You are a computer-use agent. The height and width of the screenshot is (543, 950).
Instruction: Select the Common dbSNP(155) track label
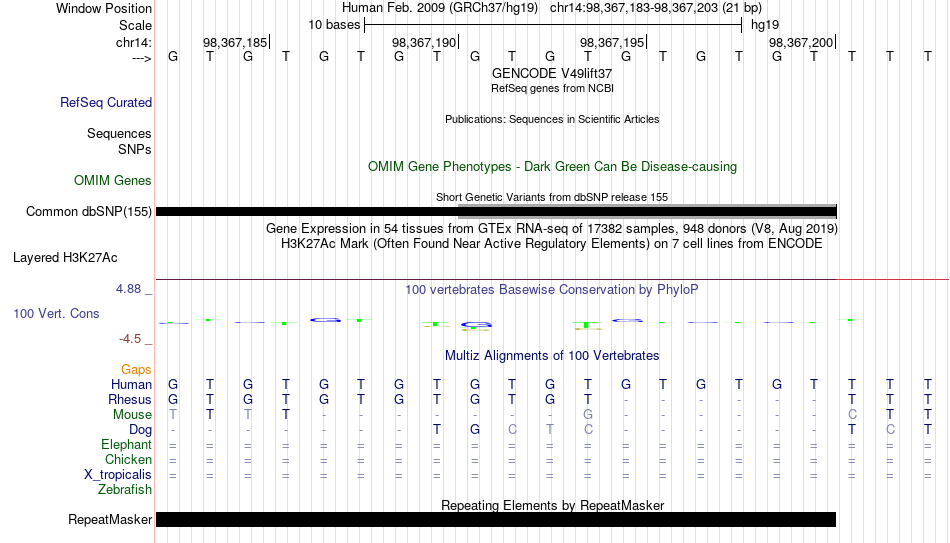coord(89,212)
